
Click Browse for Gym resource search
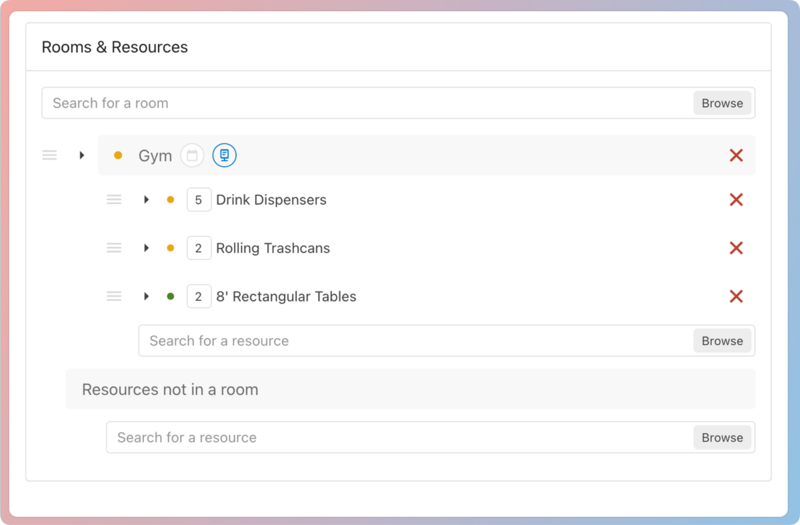(x=721, y=341)
